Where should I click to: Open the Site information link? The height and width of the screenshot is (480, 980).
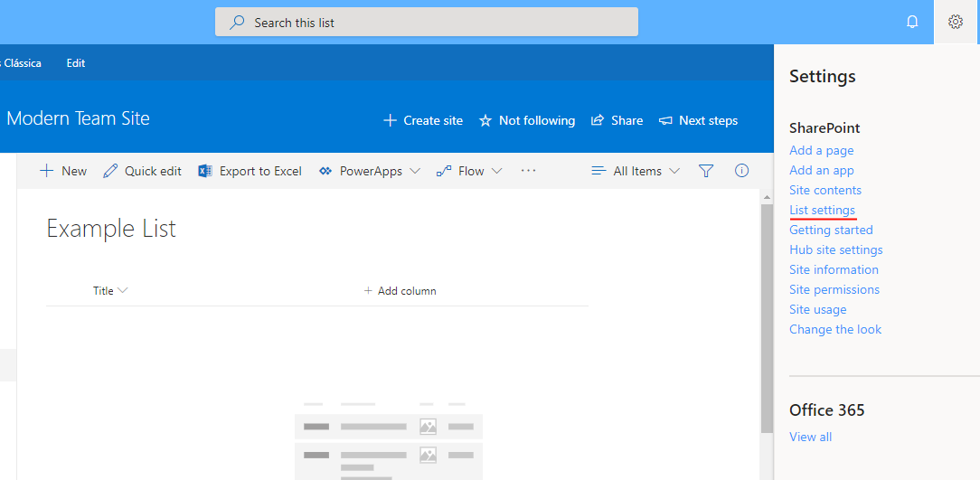834,269
